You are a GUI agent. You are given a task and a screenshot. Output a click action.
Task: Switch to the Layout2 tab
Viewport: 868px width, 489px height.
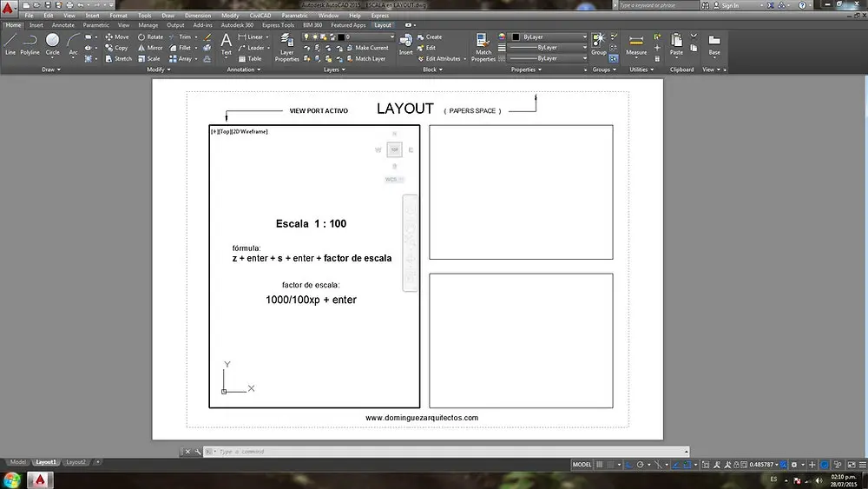pyautogui.click(x=76, y=462)
